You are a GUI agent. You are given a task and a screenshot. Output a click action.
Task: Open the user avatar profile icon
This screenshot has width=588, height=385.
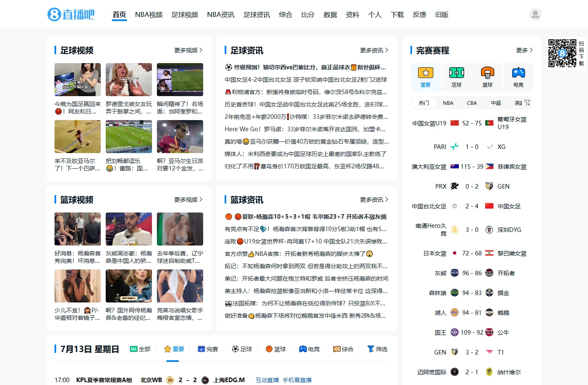[x=535, y=14]
